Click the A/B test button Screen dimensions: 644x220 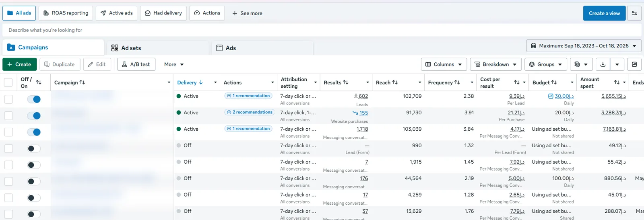pyautogui.click(x=136, y=64)
